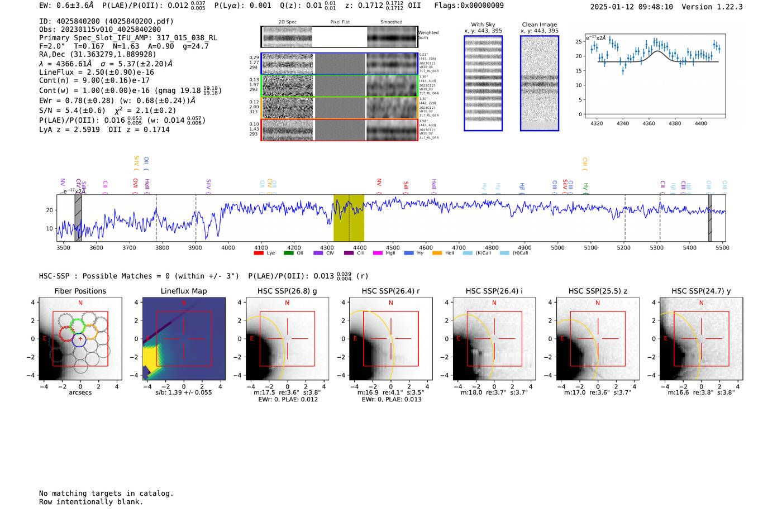782x532 pixels.
Task: Click the (K)CaII light-blue legend swatch
Action: [x=467, y=253]
